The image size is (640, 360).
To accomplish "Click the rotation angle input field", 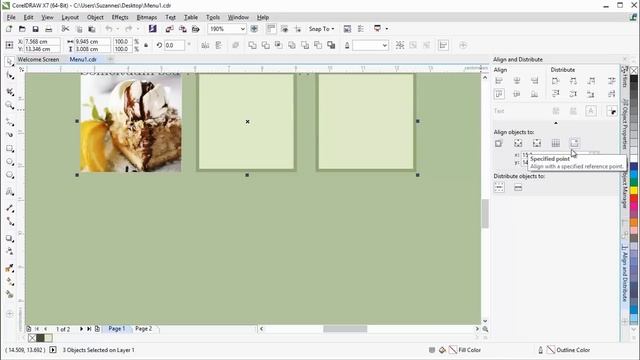I will tap(174, 45).
